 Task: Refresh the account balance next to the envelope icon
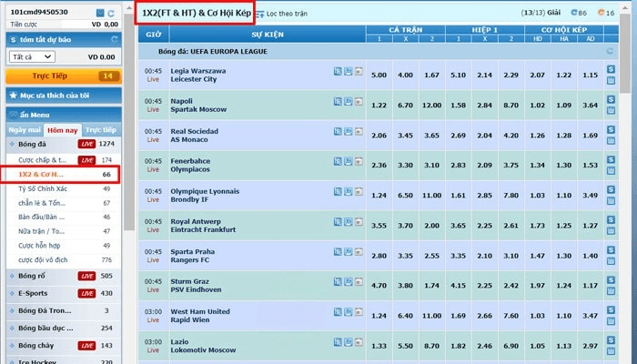point(110,13)
